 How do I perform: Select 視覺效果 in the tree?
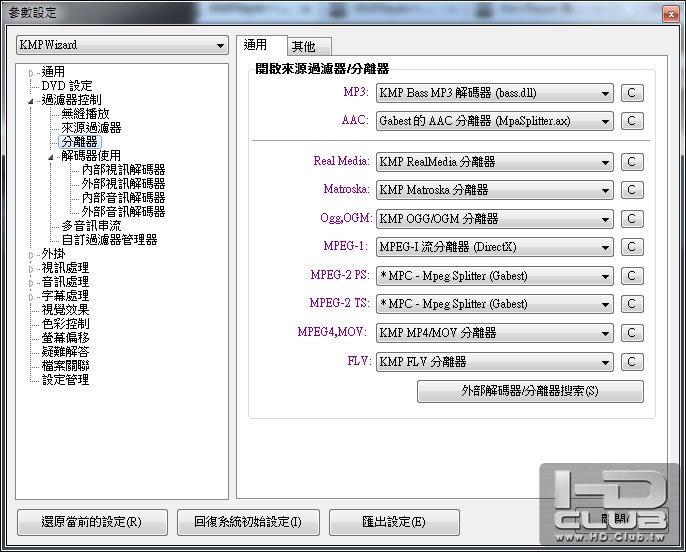click(x=66, y=310)
